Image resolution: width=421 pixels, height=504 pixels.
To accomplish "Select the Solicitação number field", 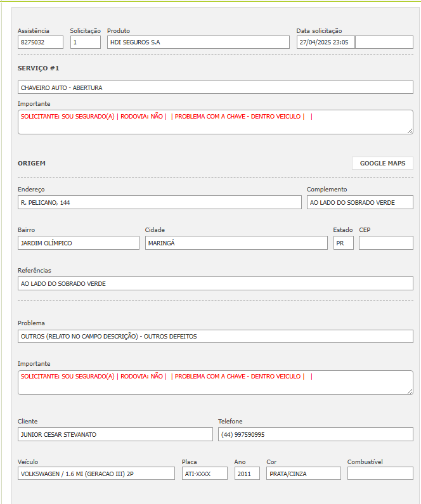I will [x=85, y=42].
